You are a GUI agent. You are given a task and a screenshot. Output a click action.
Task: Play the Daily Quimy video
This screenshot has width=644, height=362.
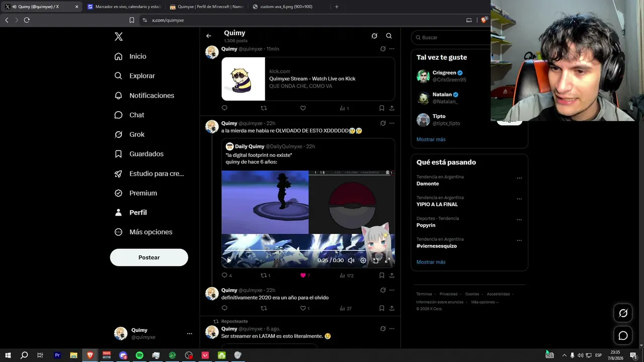tap(229, 260)
